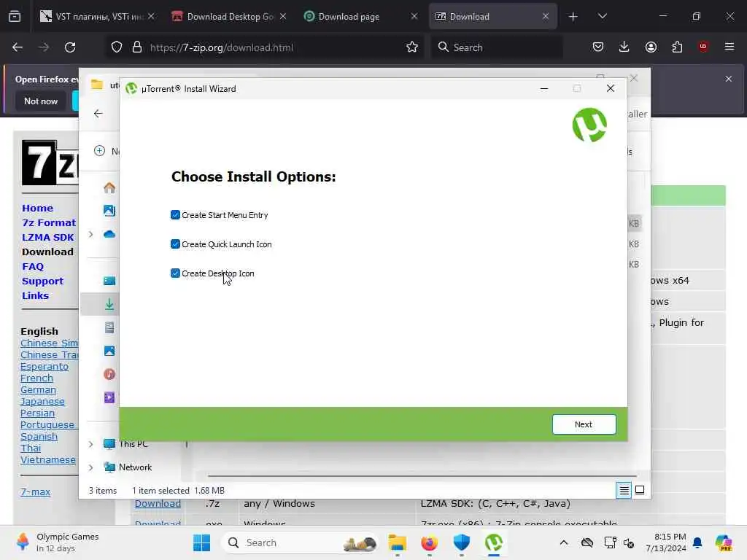Click the taskbar Search box
Image resolution: width=747 pixels, height=560 pixels.
click(x=300, y=542)
